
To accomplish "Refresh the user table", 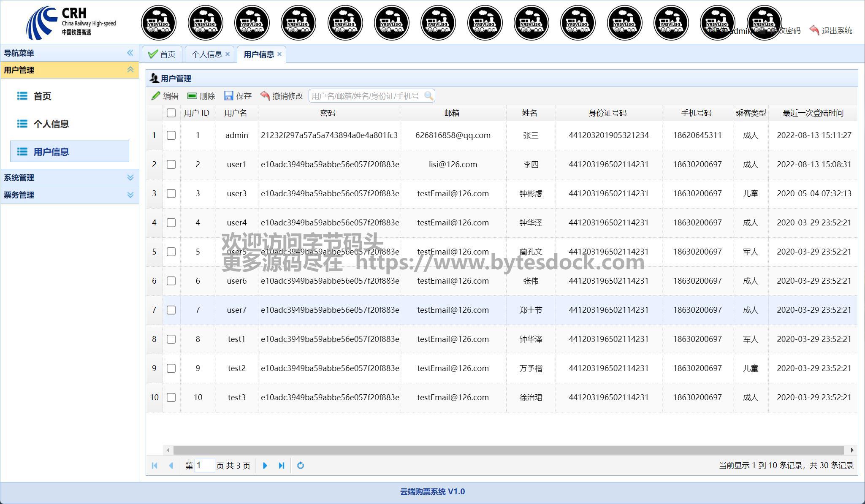I will click(x=301, y=465).
